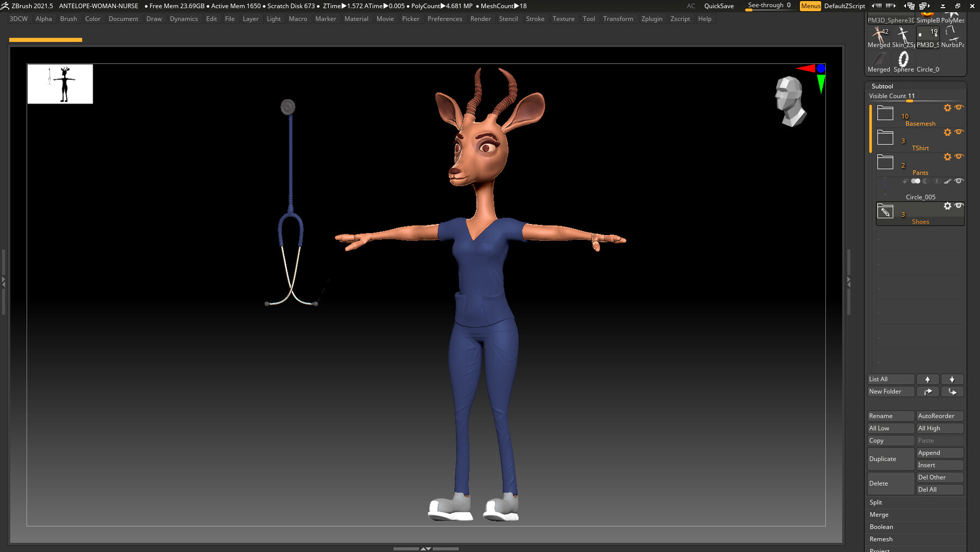This screenshot has width=980, height=552.
Task: Toggle visibility of the TShirt folder
Action: pos(959,132)
